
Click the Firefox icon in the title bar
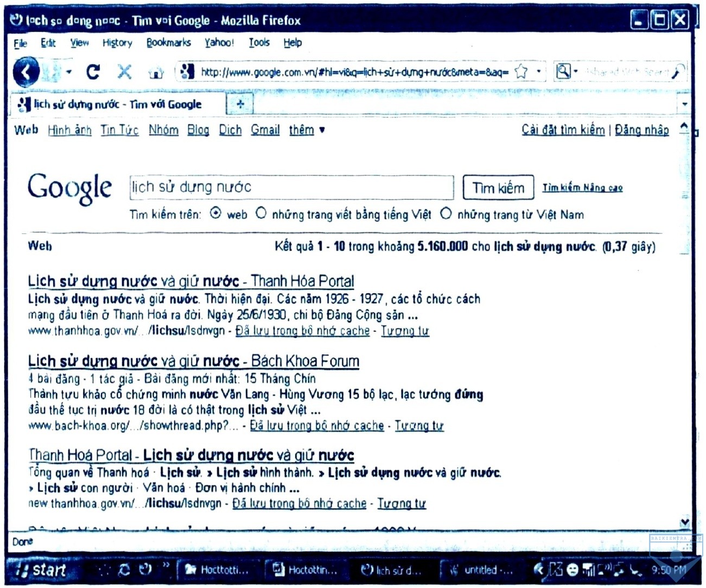coord(16,20)
